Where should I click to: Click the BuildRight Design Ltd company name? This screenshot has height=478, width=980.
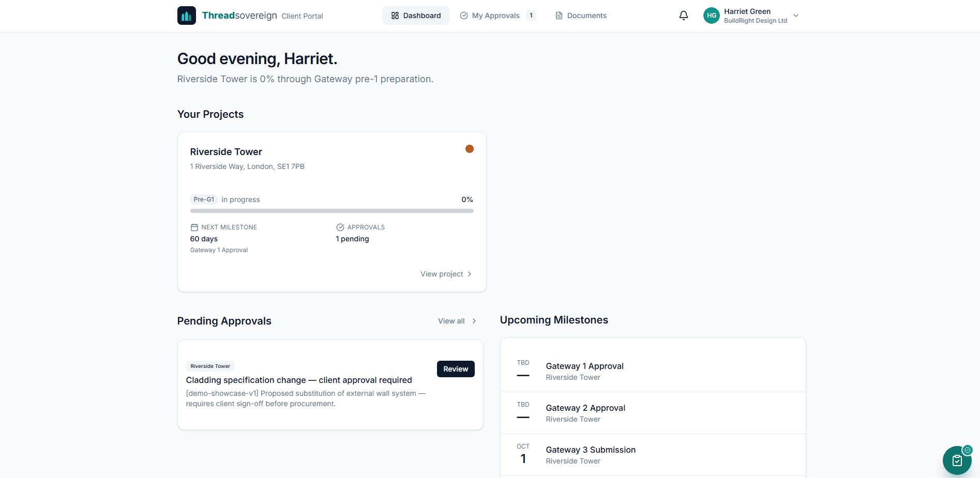[x=756, y=21]
